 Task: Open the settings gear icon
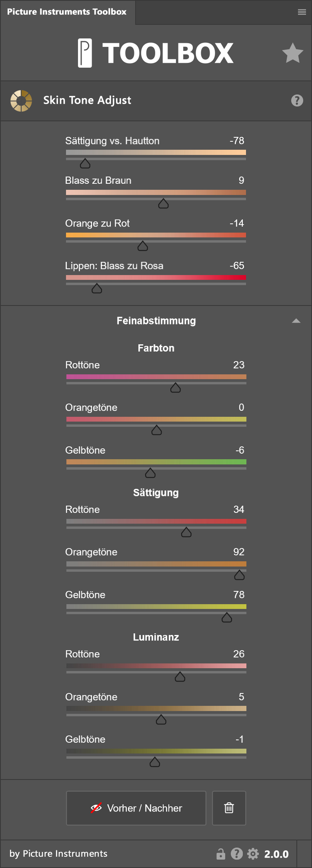coord(253,854)
